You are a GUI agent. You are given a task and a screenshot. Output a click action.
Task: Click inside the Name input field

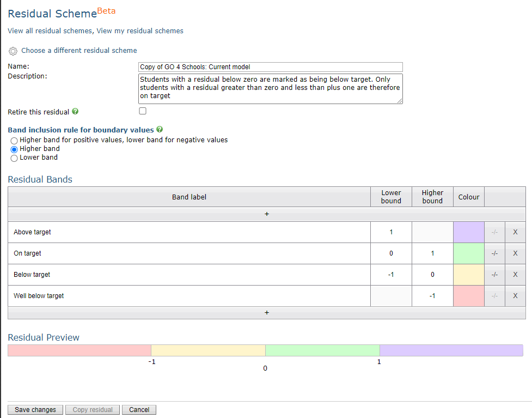271,67
